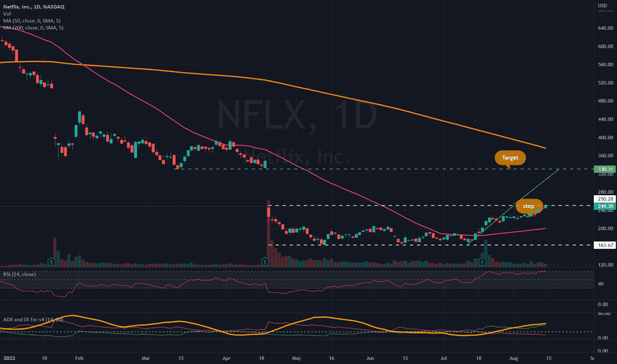The height and width of the screenshot is (364, 617).
Task: Click the 640.00 price axis value
Action: coord(606,28)
